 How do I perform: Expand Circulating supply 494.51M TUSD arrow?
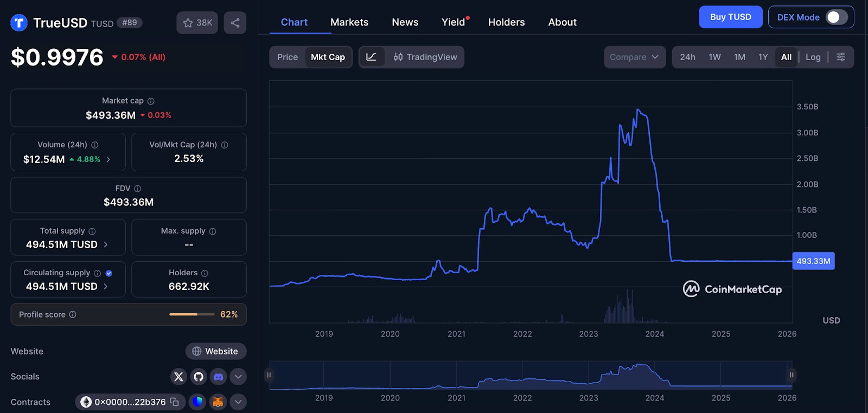coord(106,286)
